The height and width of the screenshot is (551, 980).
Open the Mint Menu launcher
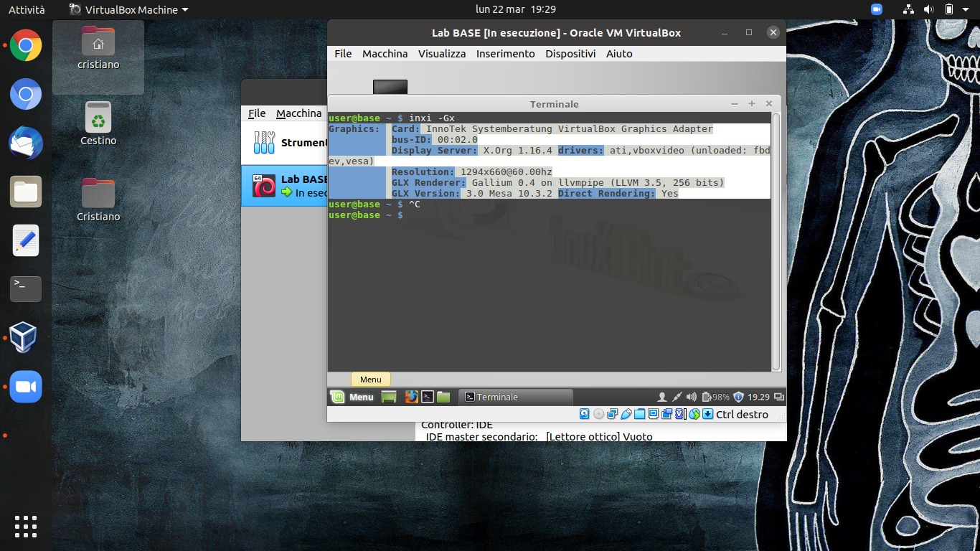352,397
